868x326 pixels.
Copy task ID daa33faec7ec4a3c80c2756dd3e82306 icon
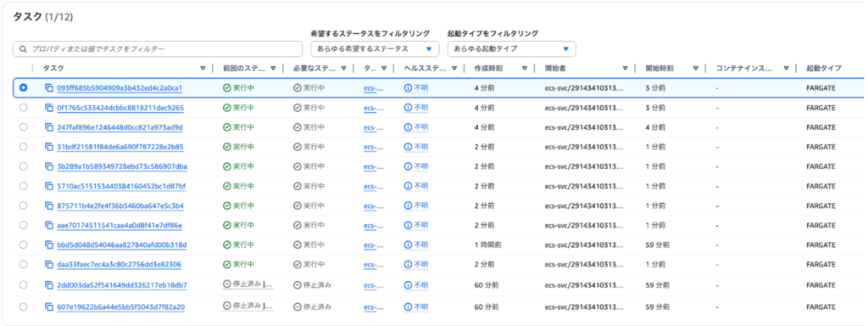[48, 265]
